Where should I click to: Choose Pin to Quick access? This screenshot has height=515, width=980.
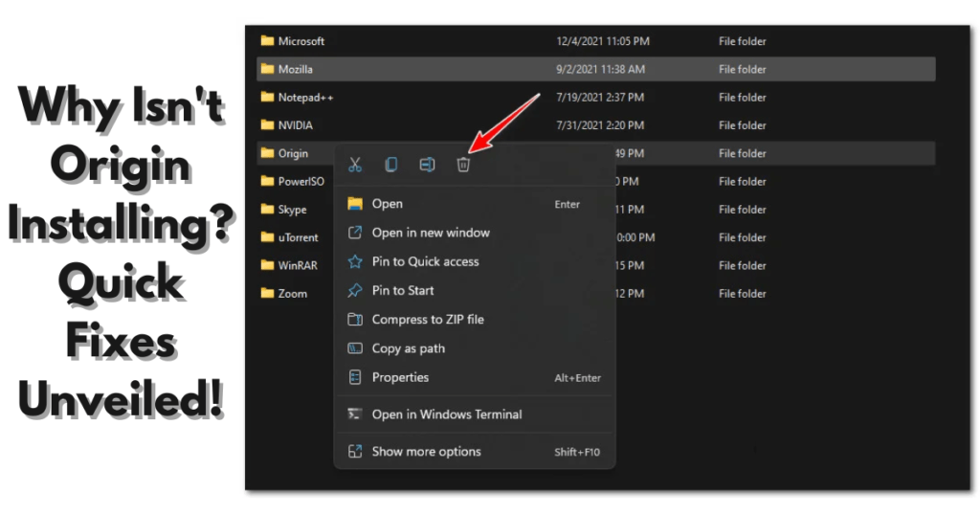pyautogui.click(x=475, y=261)
